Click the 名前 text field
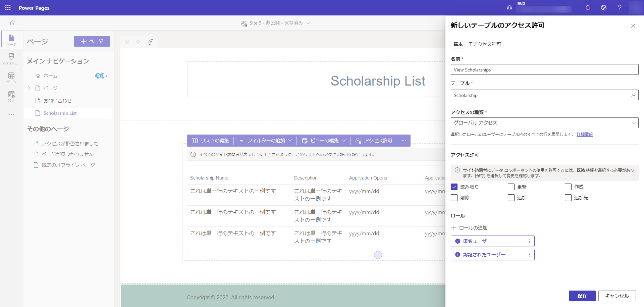This screenshot has height=307, width=644. 544,70
